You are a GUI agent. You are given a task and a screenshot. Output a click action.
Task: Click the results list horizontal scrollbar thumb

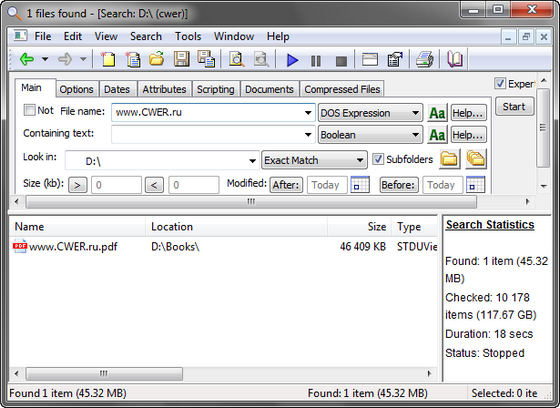(x=104, y=374)
